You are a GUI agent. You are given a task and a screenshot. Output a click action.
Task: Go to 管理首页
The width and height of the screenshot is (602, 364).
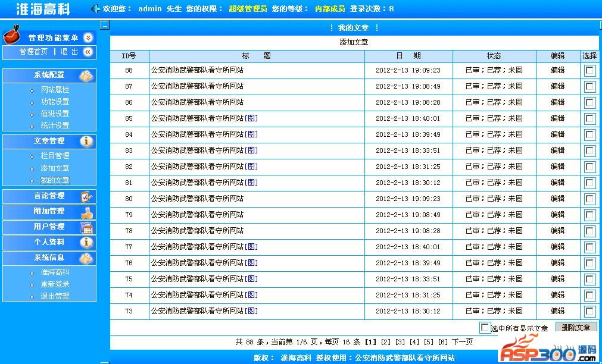coord(33,52)
